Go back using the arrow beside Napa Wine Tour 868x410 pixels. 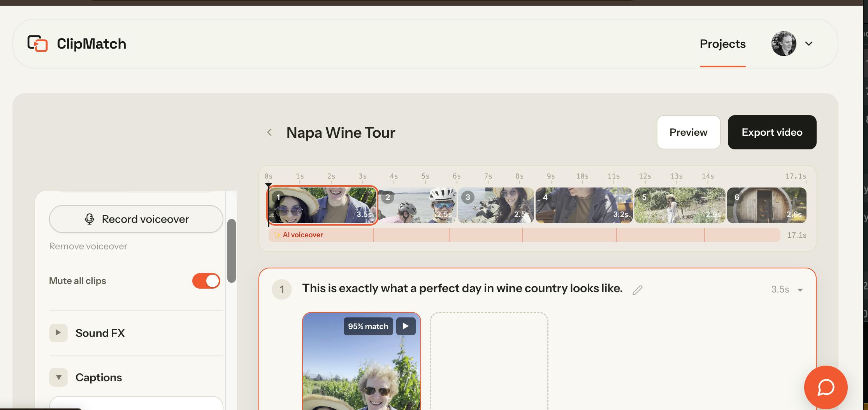click(269, 132)
